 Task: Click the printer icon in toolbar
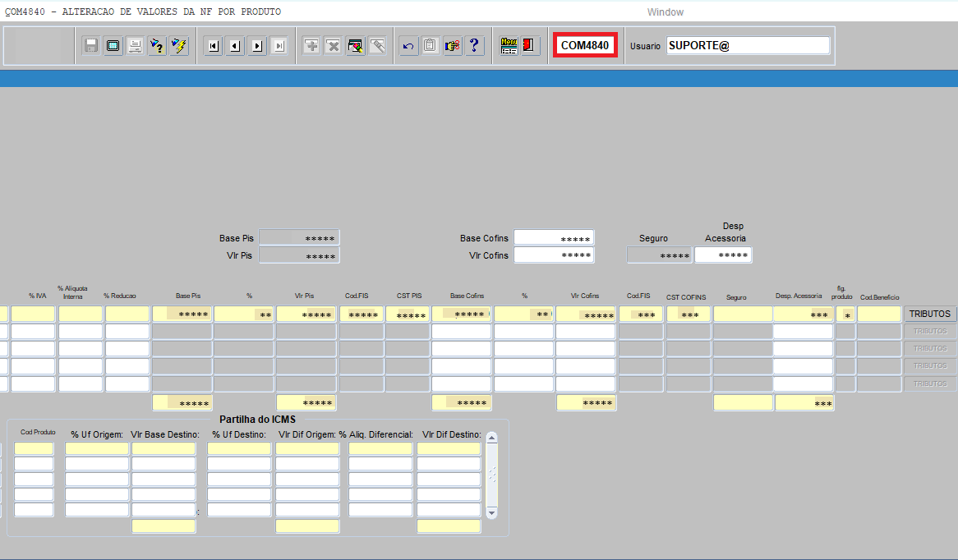[135, 46]
